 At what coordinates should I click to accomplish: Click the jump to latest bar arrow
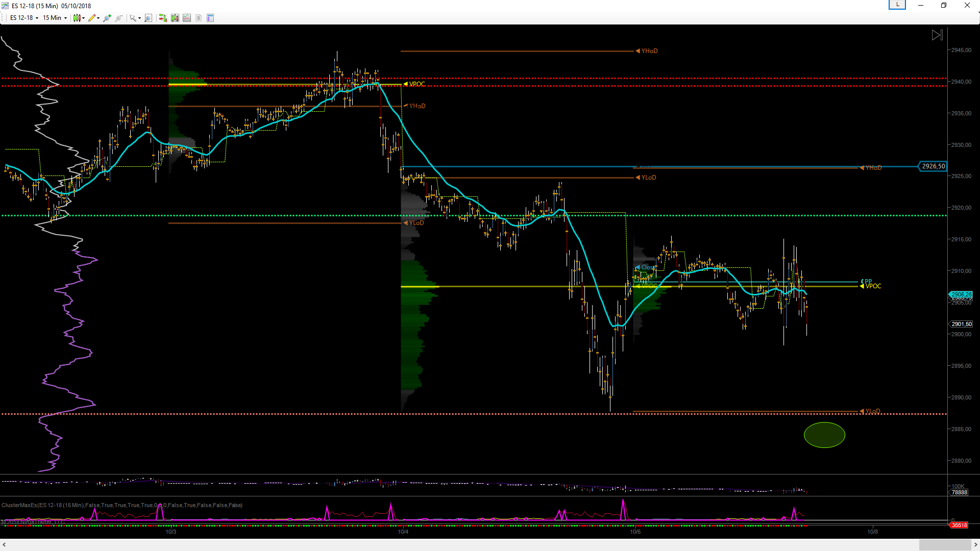coord(937,35)
